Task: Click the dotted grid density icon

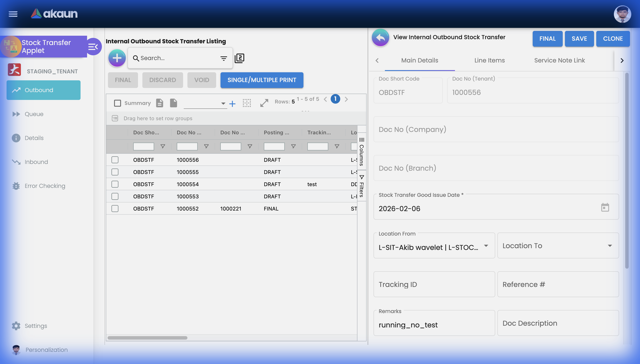Action: (247, 103)
